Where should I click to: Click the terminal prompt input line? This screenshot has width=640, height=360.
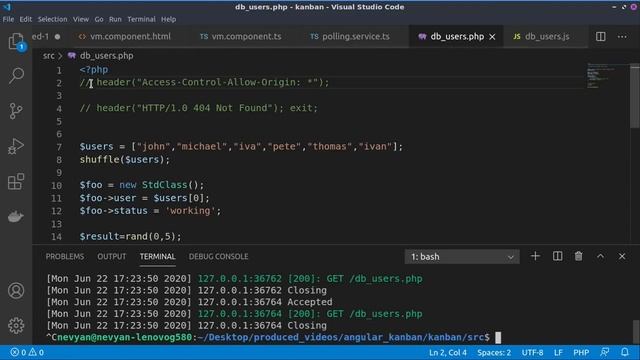tap(273, 338)
